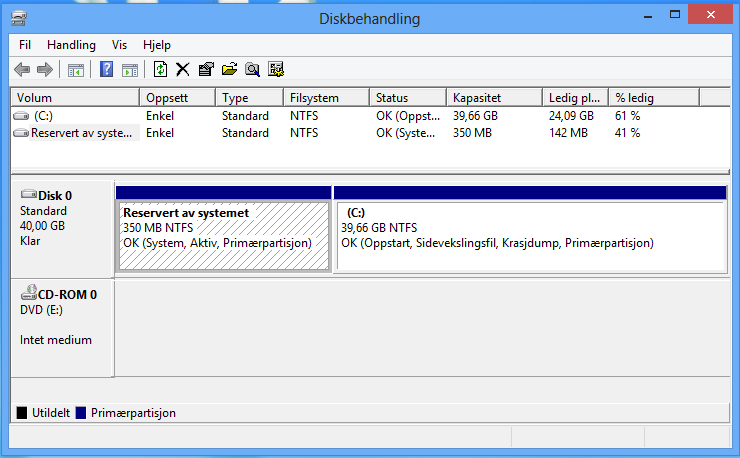Sort by the Kapasitet column header
Image resolution: width=740 pixels, height=458 pixels.
[x=495, y=98]
